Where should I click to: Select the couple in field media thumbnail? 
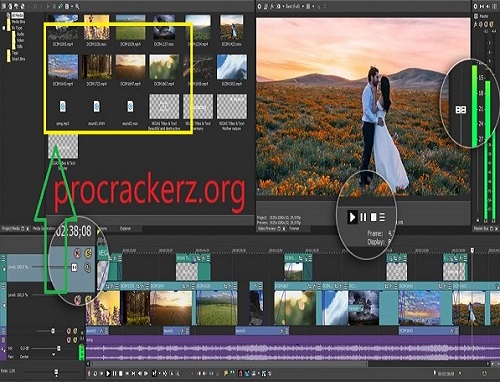pos(232,27)
